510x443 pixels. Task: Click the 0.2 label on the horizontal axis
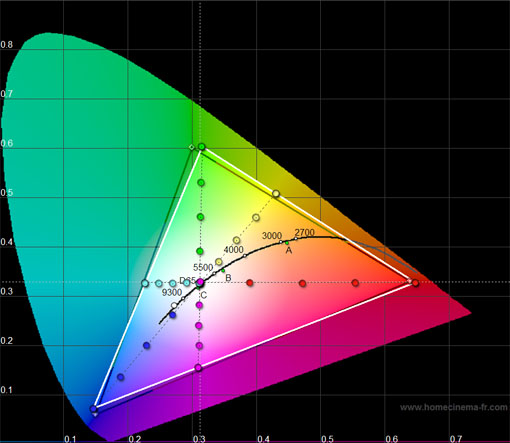point(134,439)
